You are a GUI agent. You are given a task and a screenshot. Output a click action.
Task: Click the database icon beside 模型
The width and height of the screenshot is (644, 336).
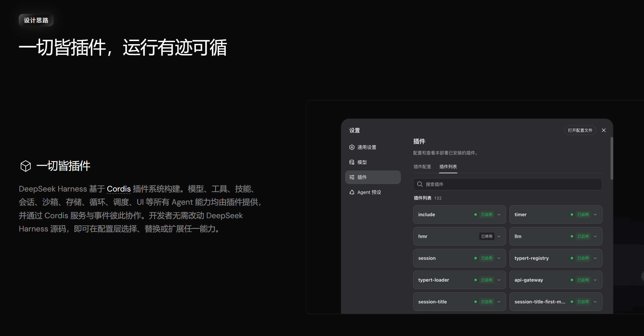tap(352, 162)
